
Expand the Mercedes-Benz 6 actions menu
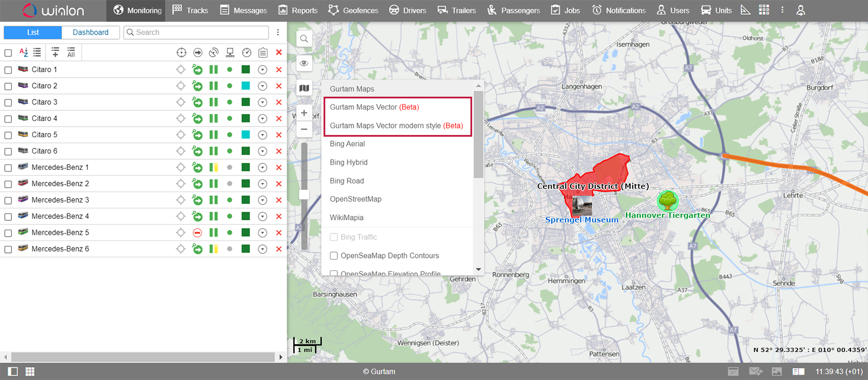[263, 249]
